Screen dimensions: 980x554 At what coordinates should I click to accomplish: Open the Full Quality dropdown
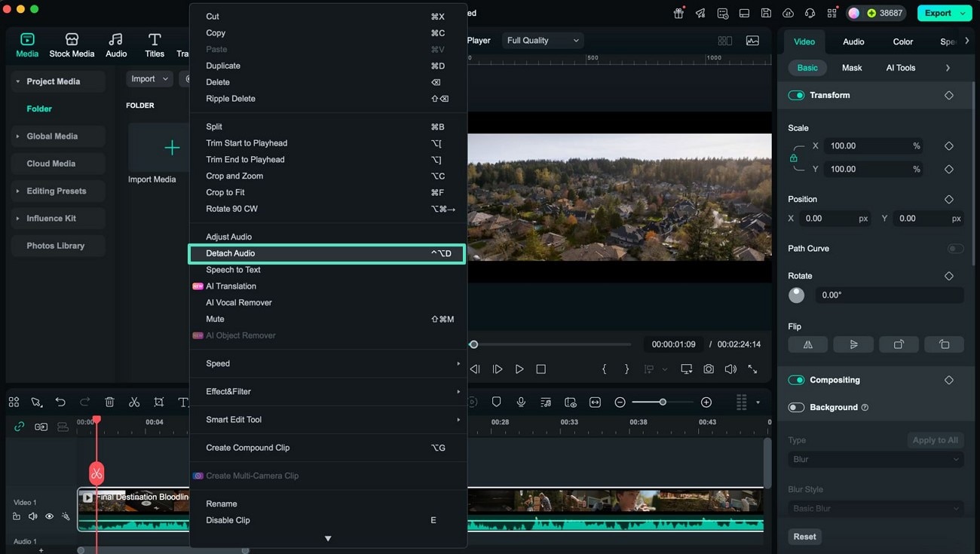point(544,41)
